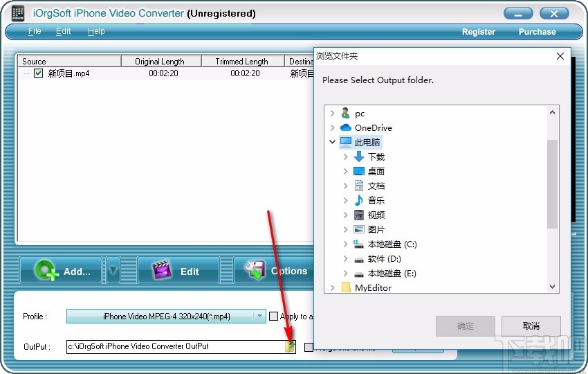The width and height of the screenshot is (588, 374).
Task: Click the browse output folder icon
Action: pos(290,346)
